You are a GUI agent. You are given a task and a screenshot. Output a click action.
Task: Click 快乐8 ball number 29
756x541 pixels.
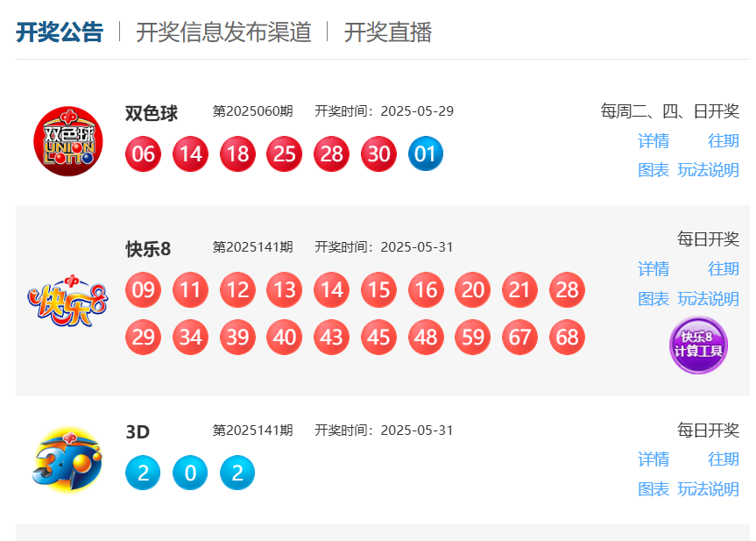(x=143, y=337)
